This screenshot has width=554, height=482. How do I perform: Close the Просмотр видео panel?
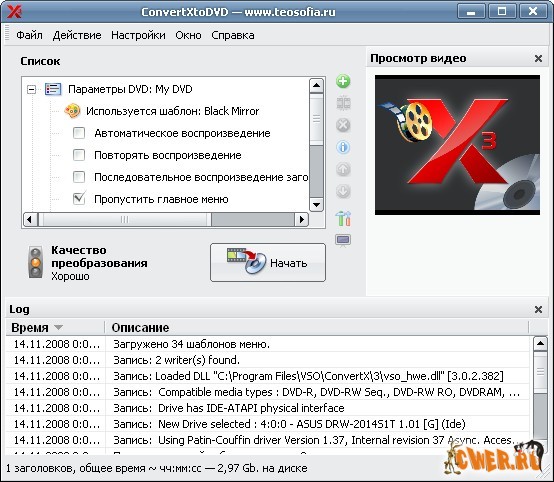pos(538,58)
